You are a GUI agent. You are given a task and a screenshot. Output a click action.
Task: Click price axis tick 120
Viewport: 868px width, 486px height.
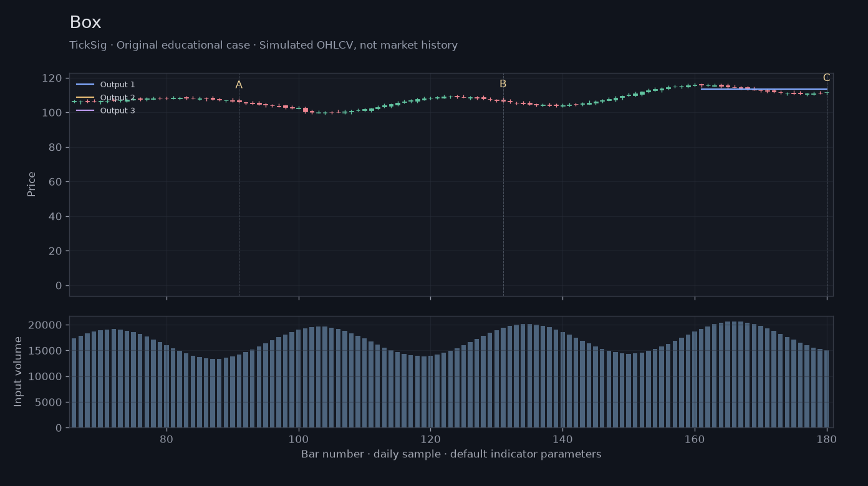(x=52, y=78)
